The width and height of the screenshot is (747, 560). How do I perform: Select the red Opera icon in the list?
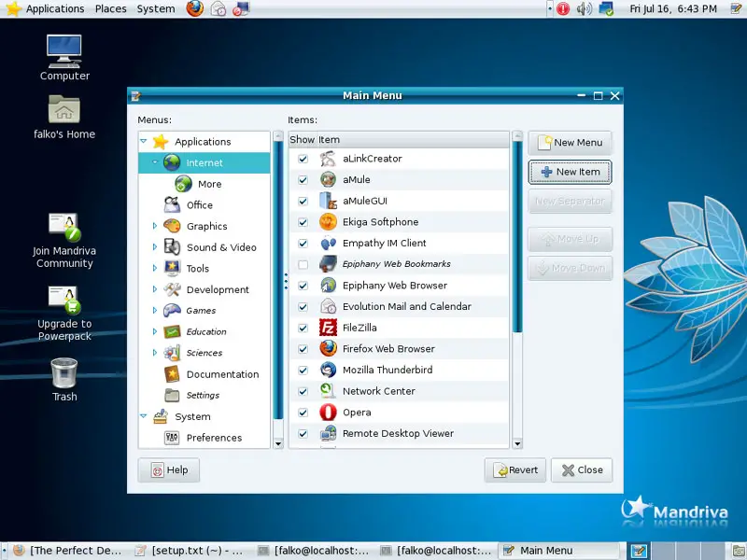(329, 413)
